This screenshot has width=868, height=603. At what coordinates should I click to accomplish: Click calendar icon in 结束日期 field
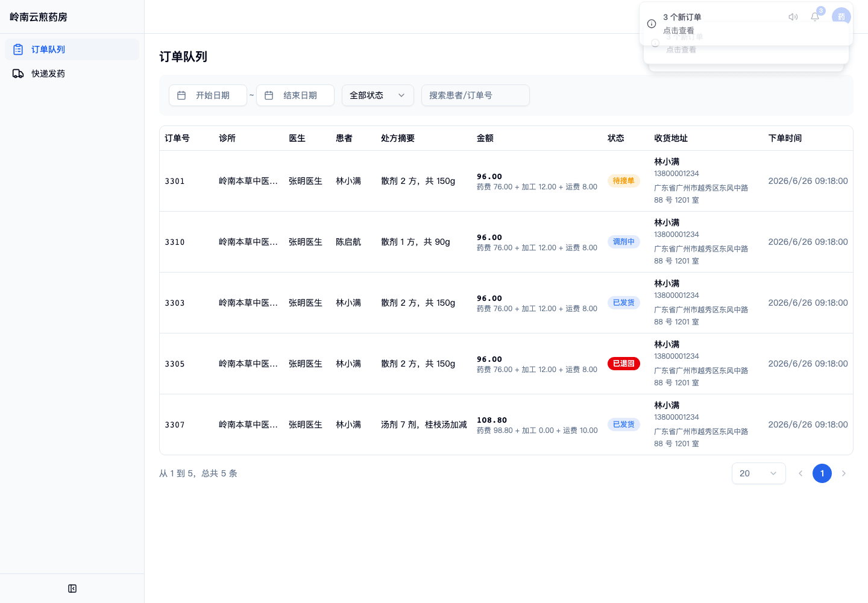pos(269,95)
